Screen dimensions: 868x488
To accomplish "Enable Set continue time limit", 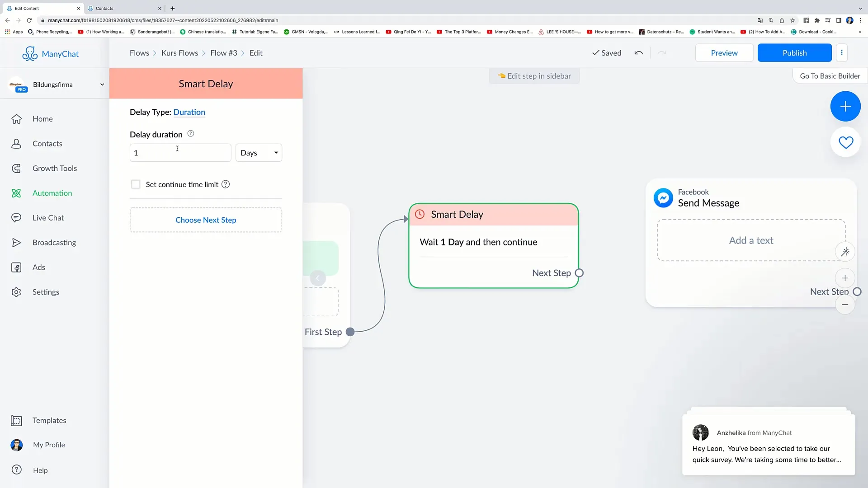I will point(135,184).
